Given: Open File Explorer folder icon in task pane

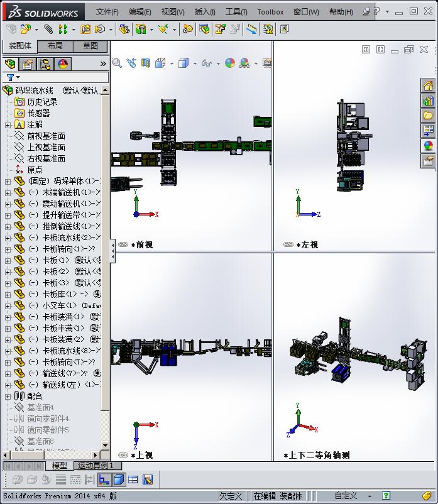Looking at the screenshot, I should [x=428, y=116].
